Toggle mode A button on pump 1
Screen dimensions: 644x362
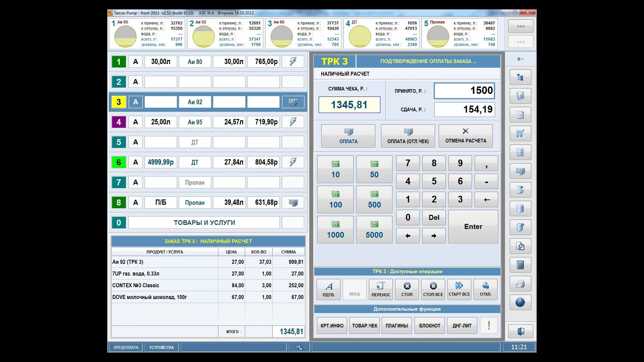point(136,62)
